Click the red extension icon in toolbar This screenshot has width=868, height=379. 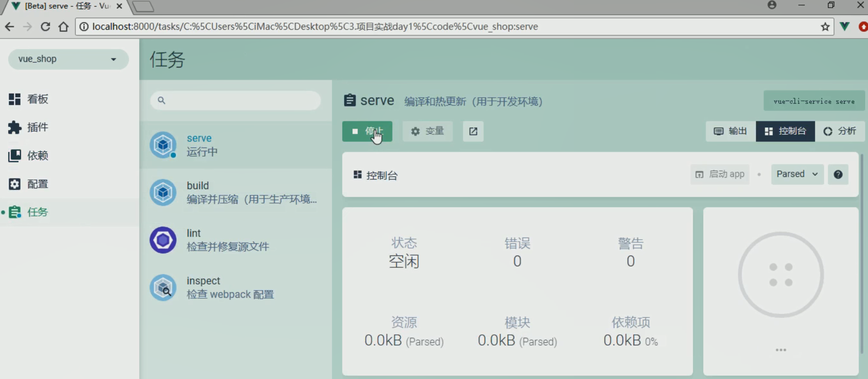[863, 27]
